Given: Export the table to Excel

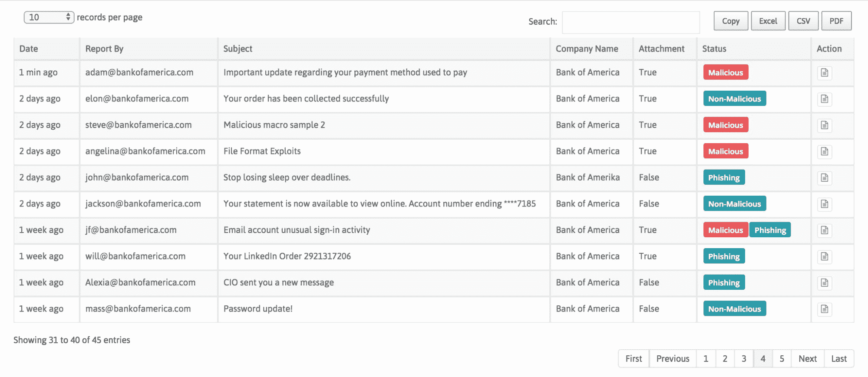Looking at the screenshot, I should 768,21.
